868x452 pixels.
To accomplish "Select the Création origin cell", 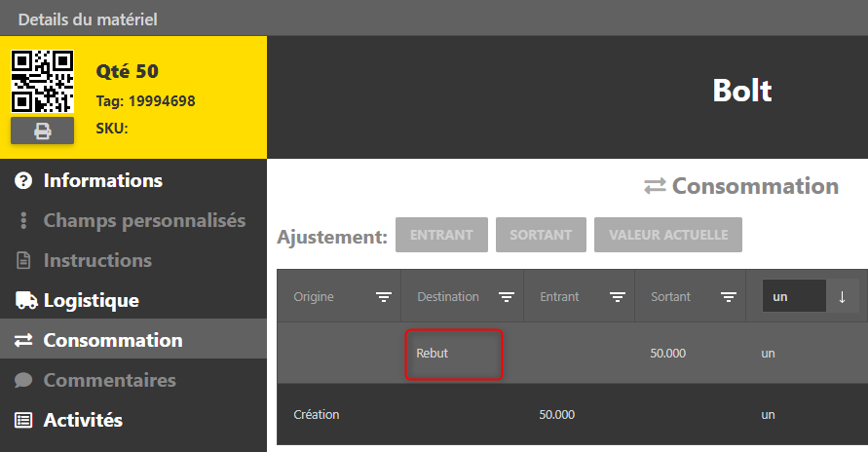I will tap(316, 414).
